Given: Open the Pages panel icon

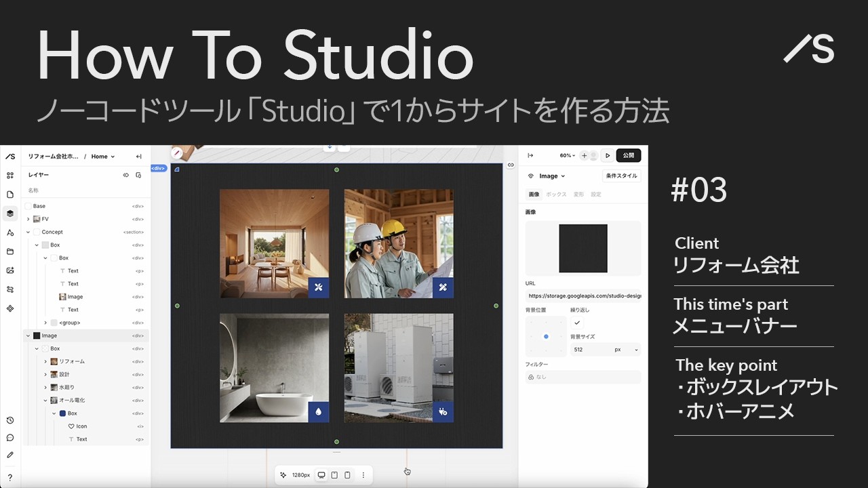Looking at the screenshot, I should pos(10,195).
